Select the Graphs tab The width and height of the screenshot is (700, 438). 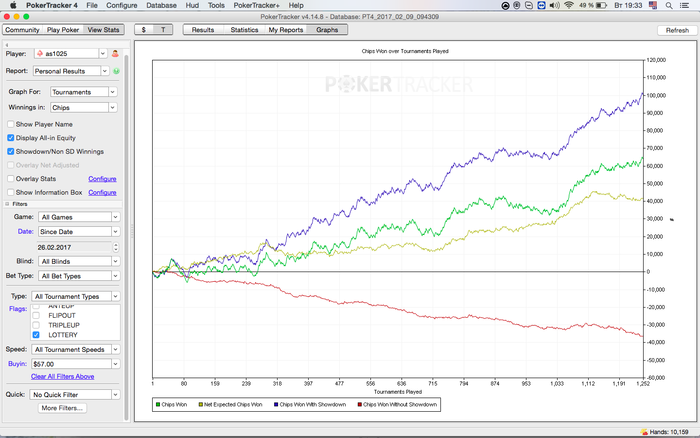(x=327, y=30)
